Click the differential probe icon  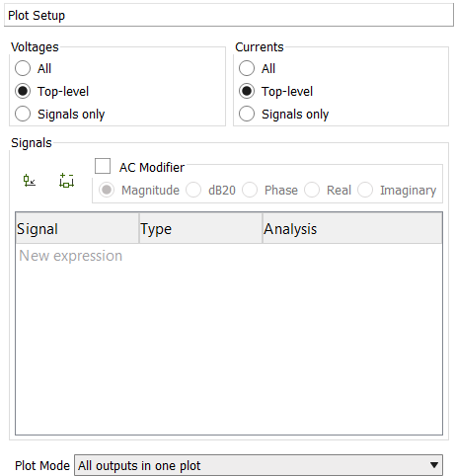point(66,181)
